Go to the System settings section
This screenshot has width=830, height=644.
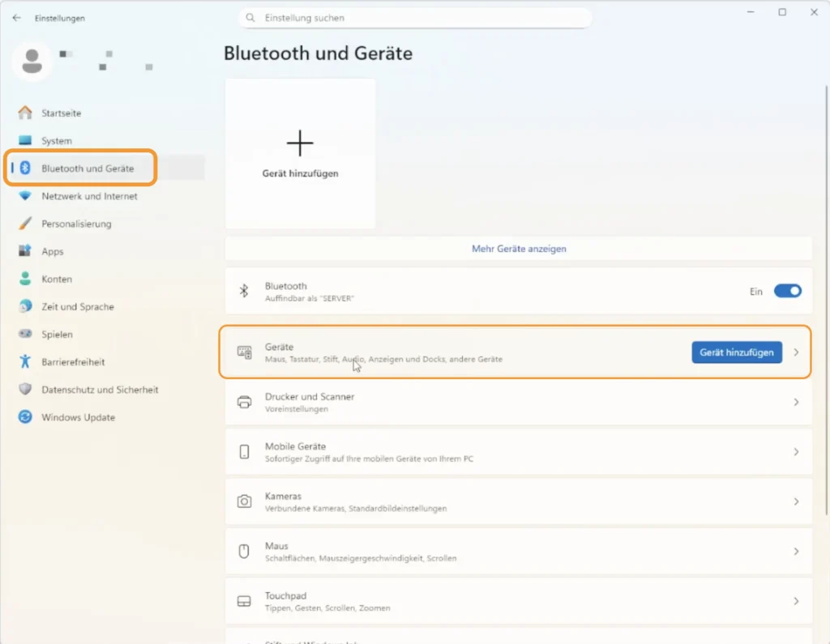point(57,141)
